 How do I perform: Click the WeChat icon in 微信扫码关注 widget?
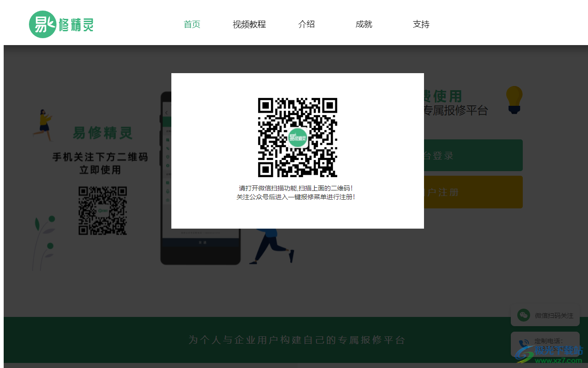[x=524, y=316]
